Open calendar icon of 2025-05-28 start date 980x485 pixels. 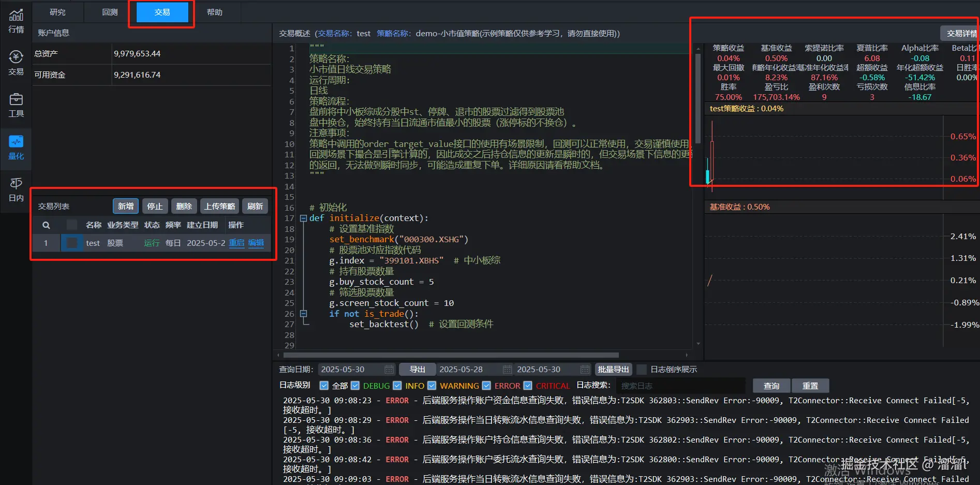click(507, 370)
